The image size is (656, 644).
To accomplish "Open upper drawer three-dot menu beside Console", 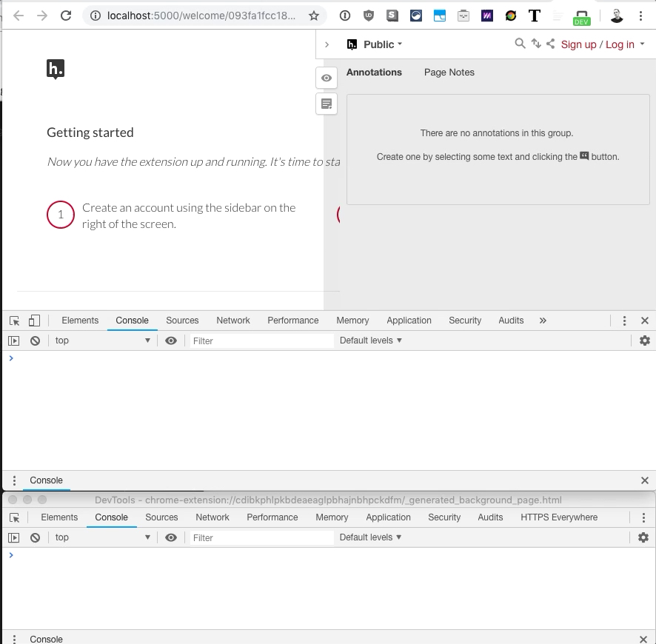I will pyautogui.click(x=14, y=480).
